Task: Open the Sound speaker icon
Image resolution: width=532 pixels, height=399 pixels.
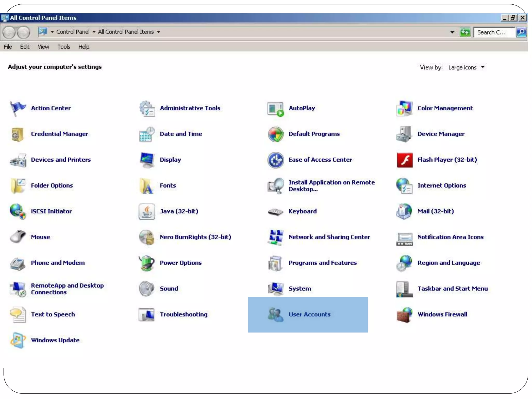Action: pyautogui.click(x=147, y=289)
